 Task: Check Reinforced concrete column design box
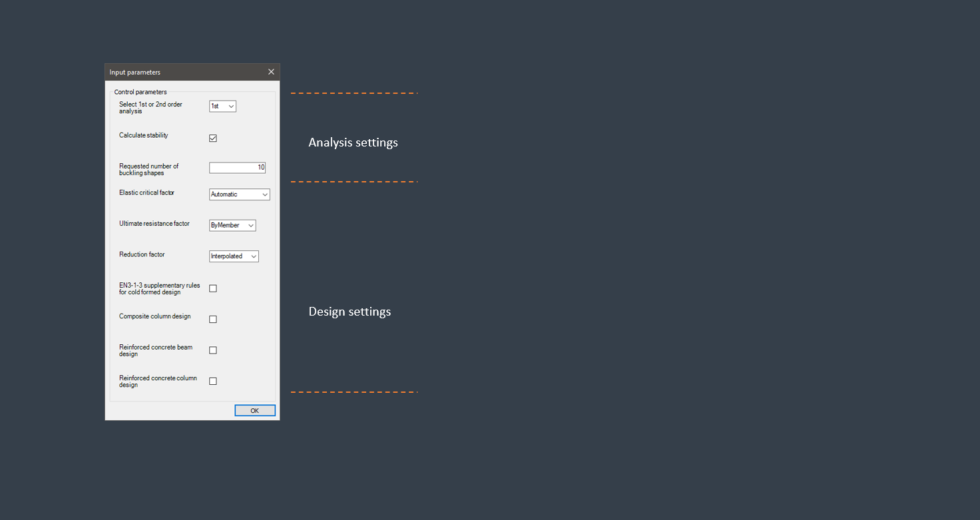click(213, 382)
